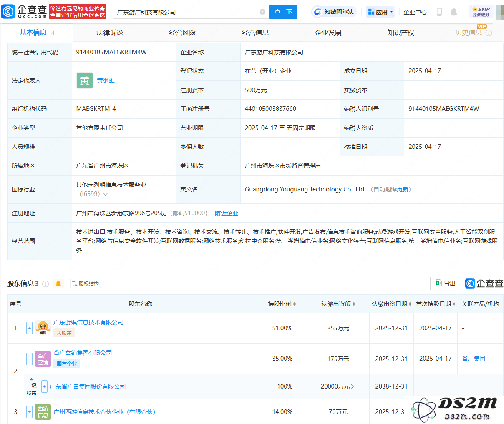Open the green 黄 avatar of the legal representative
The height and width of the screenshot is (424, 504).
[85, 80]
